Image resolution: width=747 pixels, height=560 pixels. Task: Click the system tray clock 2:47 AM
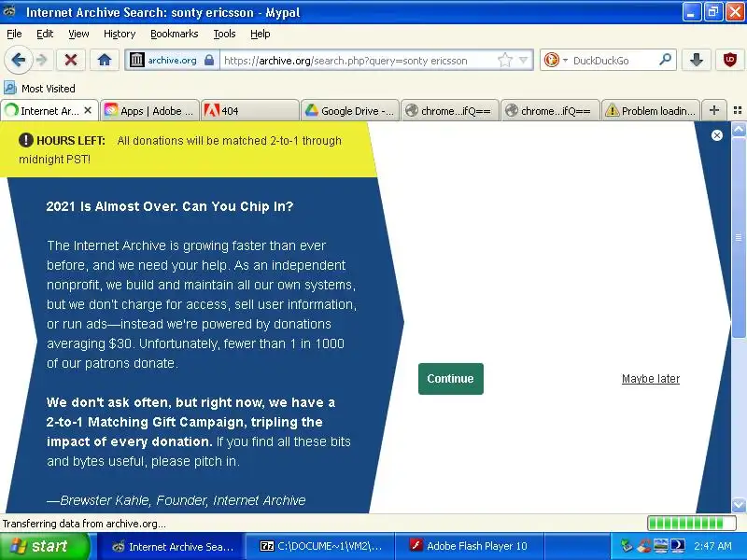pyautogui.click(x=712, y=546)
